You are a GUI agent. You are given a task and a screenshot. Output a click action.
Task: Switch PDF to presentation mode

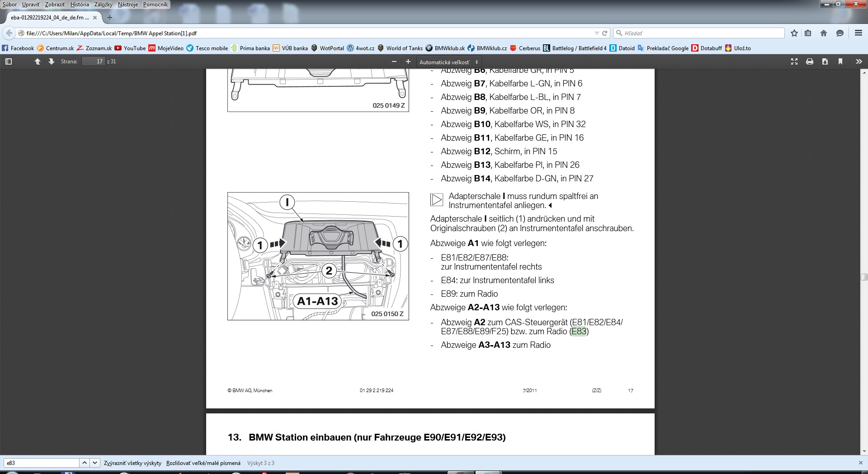point(794,62)
